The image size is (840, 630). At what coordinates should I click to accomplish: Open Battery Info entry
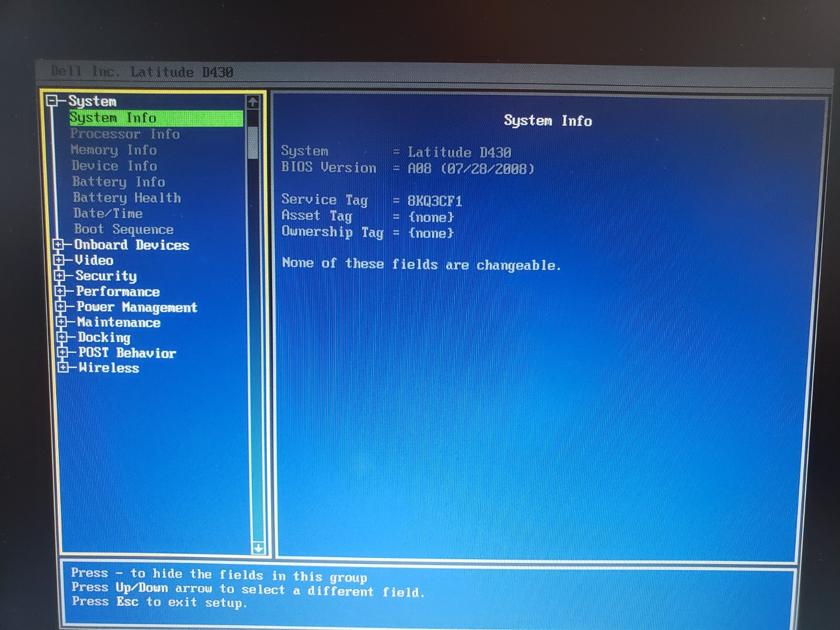click(119, 182)
